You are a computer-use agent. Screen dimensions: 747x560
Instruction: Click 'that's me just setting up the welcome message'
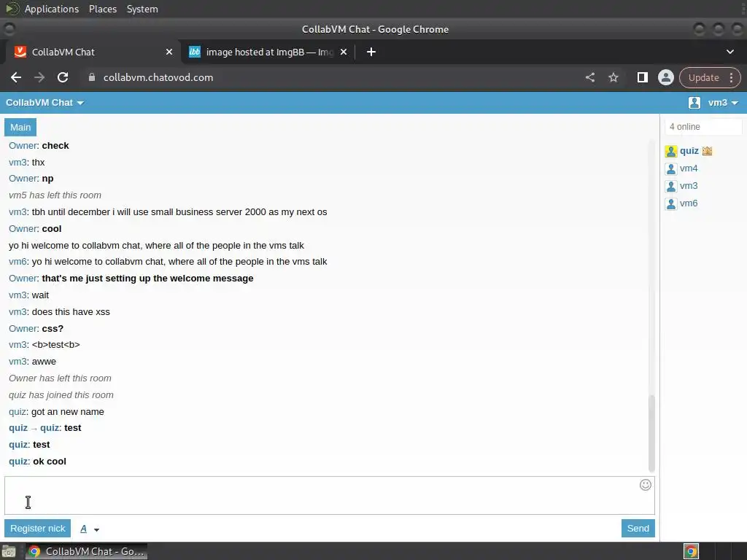tap(147, 279)
